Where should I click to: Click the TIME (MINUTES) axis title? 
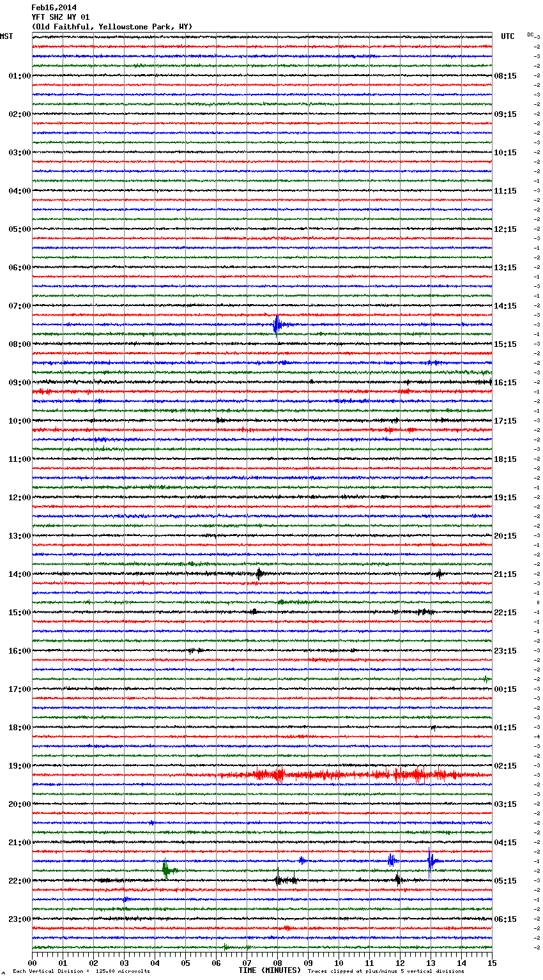[270, 970]
